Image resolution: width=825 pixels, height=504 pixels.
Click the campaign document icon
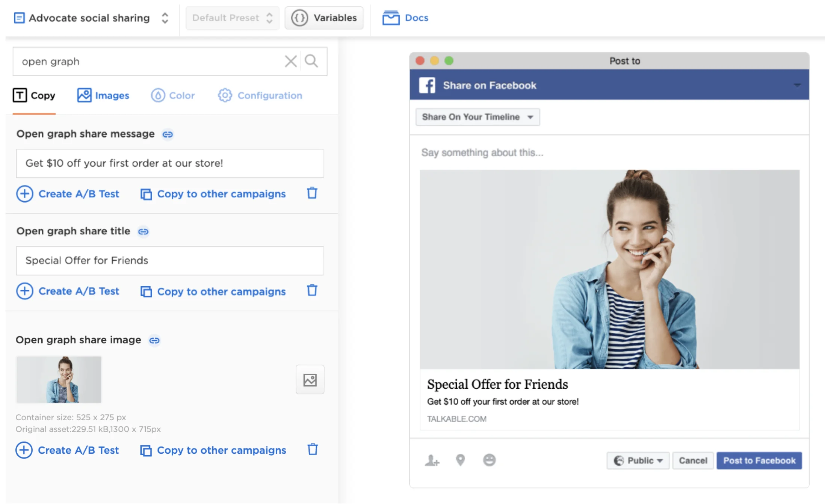19,18
